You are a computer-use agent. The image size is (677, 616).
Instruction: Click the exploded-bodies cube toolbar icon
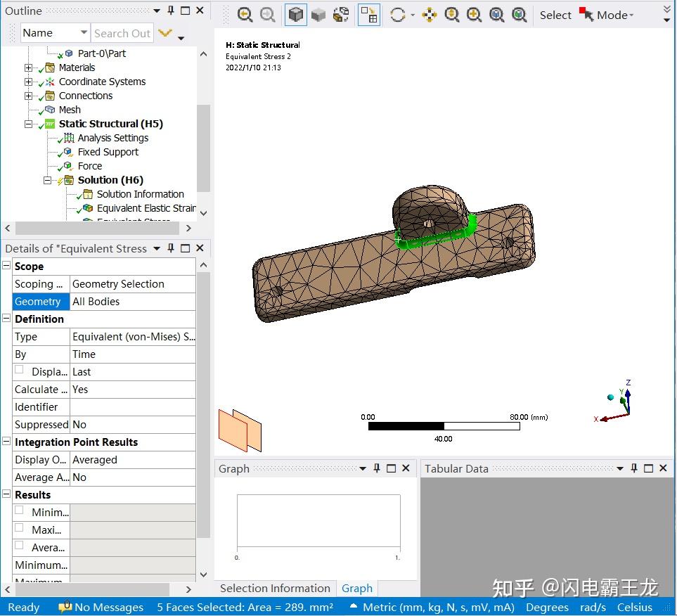[341, 15]
